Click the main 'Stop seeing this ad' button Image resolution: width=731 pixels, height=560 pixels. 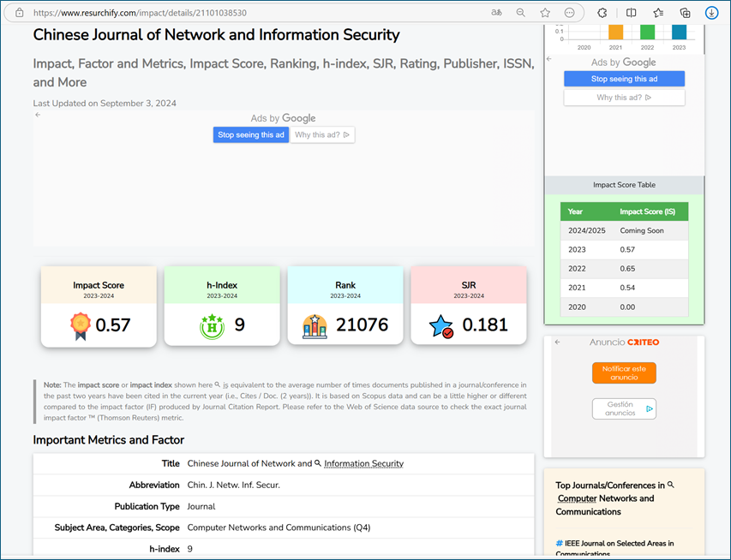250,134
